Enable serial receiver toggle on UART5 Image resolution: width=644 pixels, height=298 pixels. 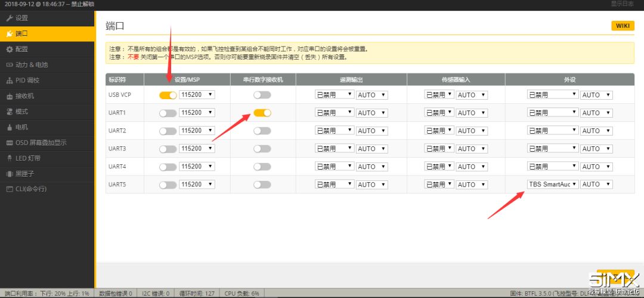(262, 185)
